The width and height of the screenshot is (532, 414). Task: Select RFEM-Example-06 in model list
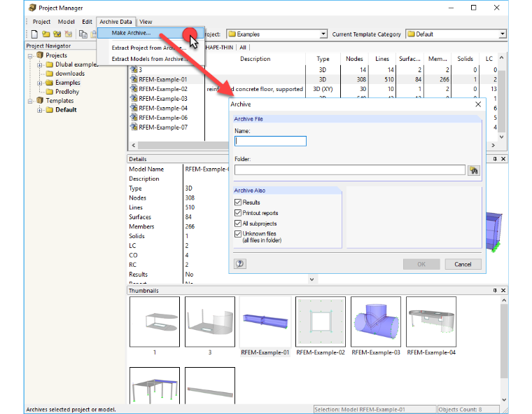point(163,118)
